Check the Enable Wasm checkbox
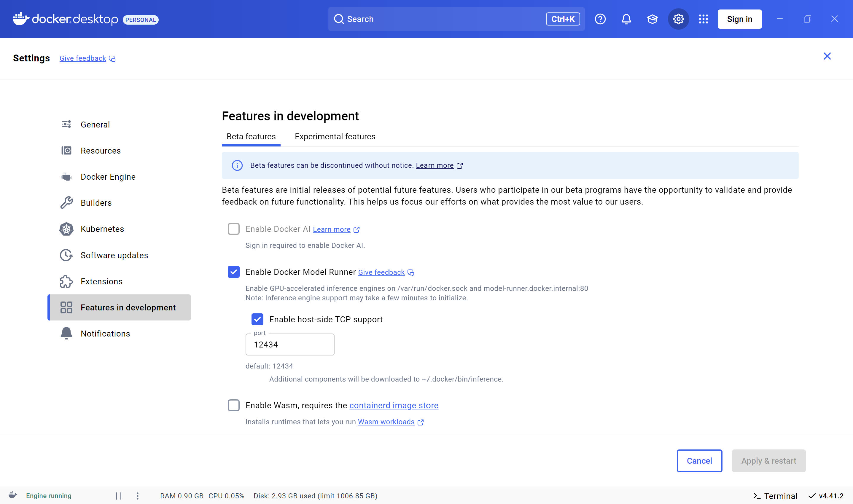 point(233,405)
